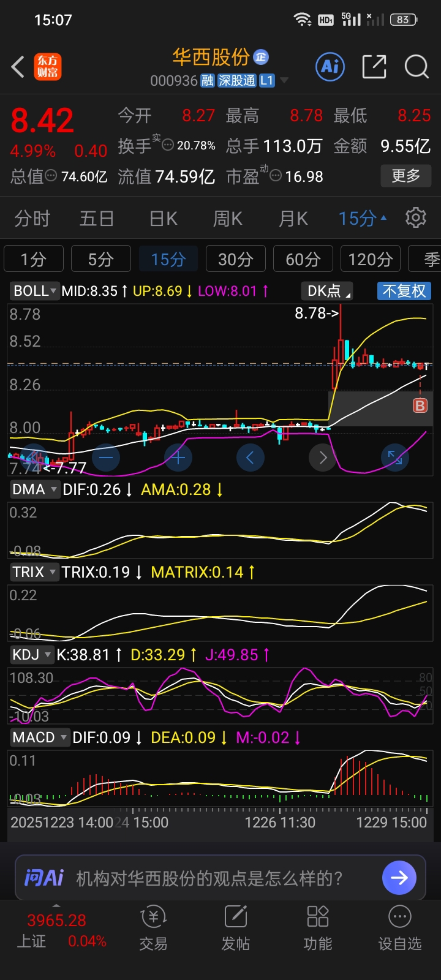Screen dimensions: 441x980
Task: Open chart settings gear icon
Action: click(416, 217)
